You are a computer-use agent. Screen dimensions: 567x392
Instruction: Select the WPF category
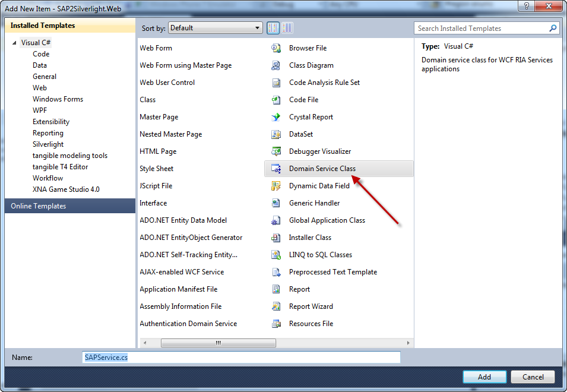click(40, 110)
